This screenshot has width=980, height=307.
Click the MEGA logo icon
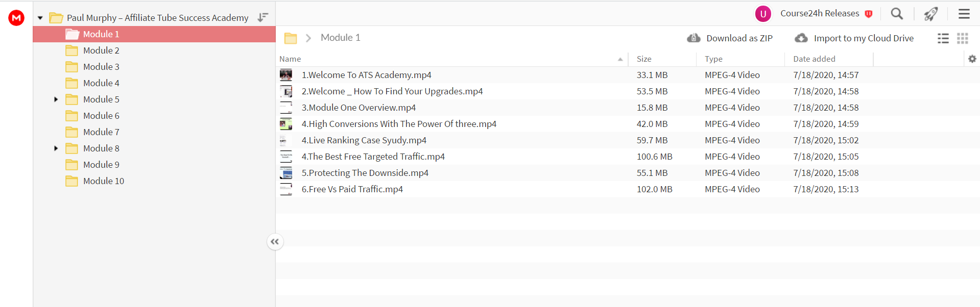(16, 18)
